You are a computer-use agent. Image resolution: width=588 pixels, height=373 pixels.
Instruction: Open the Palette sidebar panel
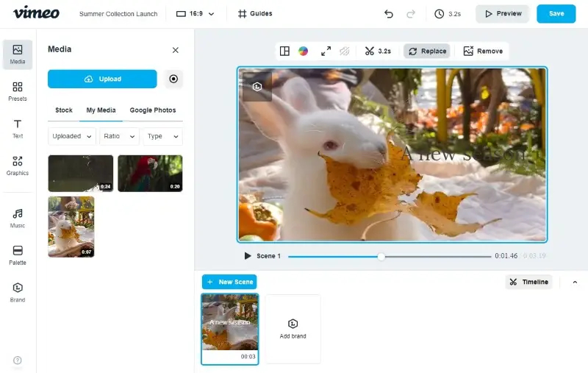(17, 255)
